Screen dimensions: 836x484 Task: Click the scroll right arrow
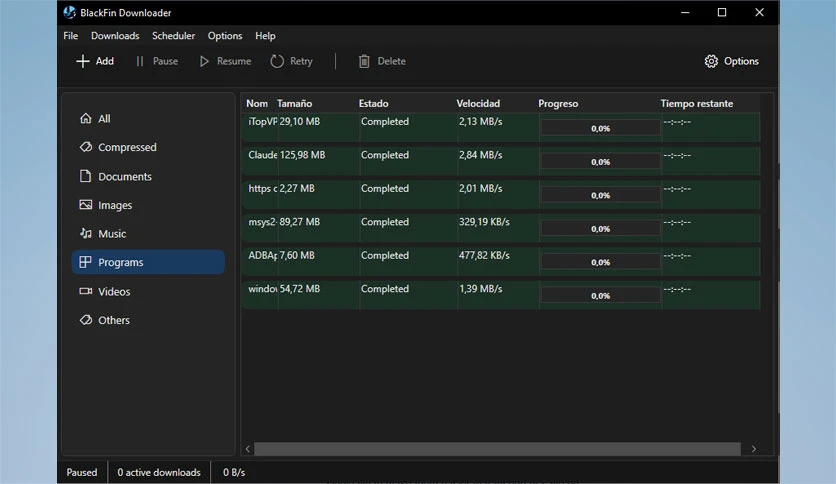pyautogui.click(x=753, y=449)
